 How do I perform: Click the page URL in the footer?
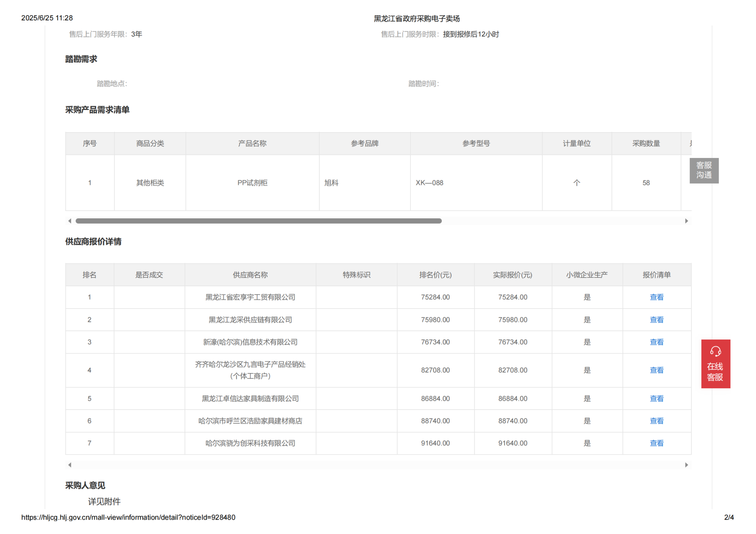click(x=128, y=517)
